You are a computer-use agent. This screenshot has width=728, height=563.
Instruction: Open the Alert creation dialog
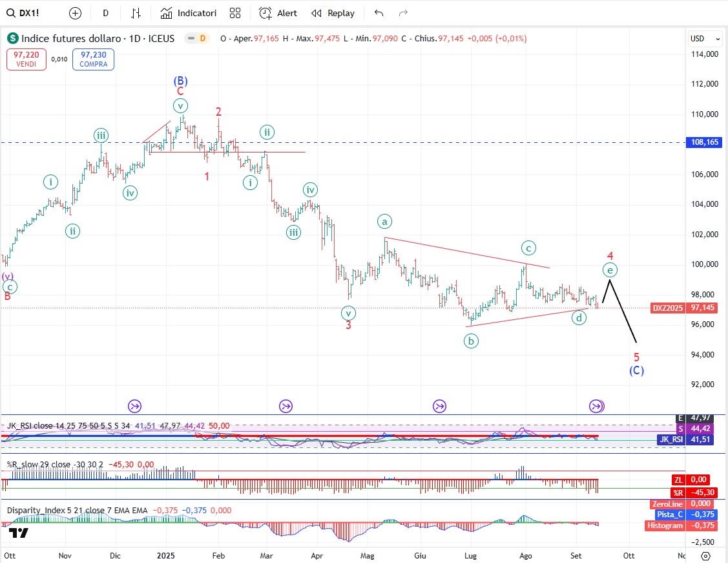(278, 13)
